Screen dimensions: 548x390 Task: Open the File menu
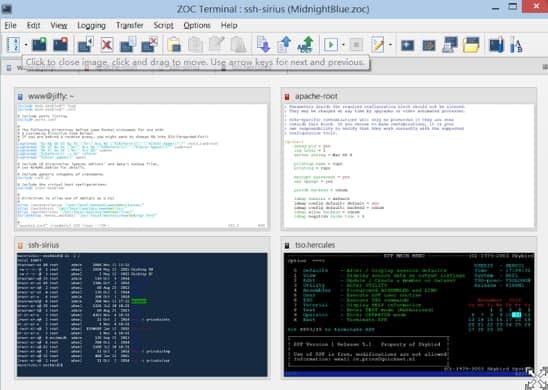click(10, 26)
